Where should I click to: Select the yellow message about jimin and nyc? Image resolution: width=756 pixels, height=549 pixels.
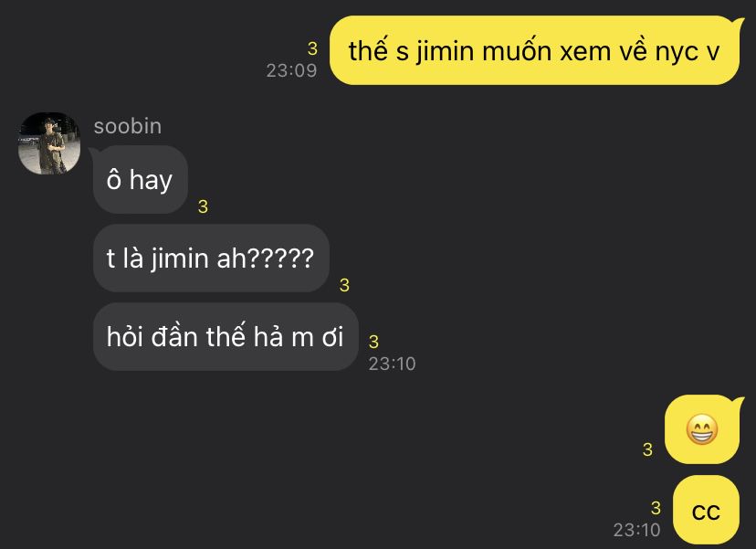tap(534, 50)
